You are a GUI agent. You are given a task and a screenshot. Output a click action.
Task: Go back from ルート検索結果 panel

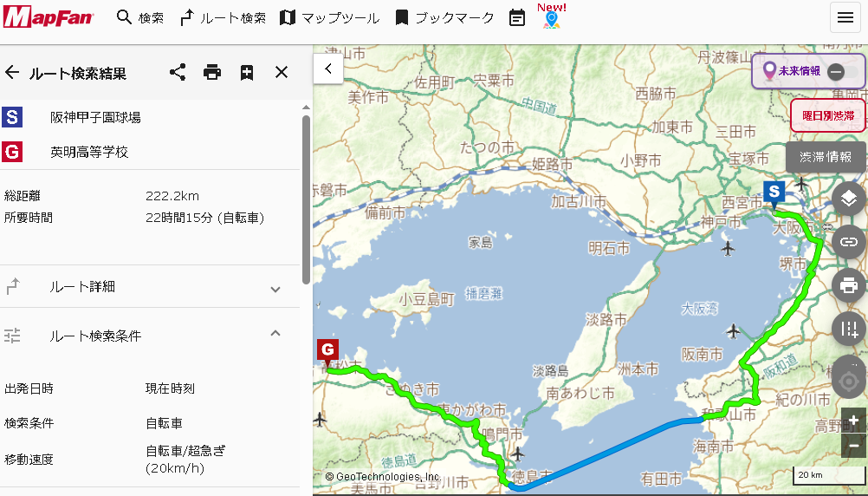coord(12,72)
